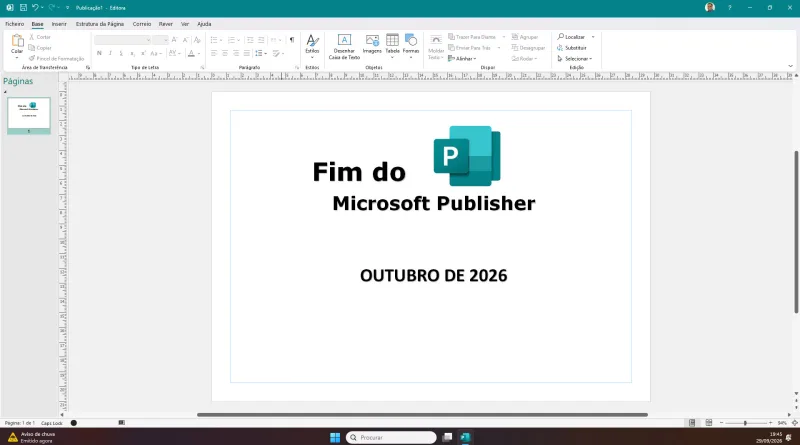Open the Ajuda tab
Screen dimensions: 800x445
204,24
